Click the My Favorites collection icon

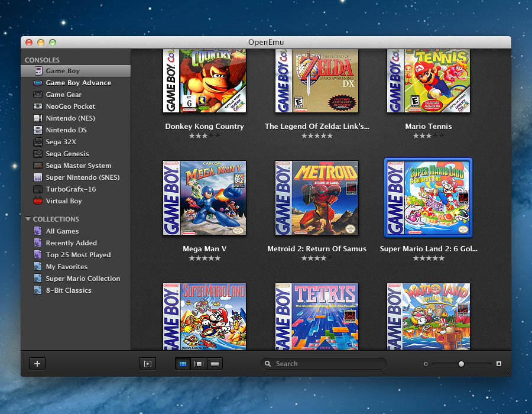point(38,267)
